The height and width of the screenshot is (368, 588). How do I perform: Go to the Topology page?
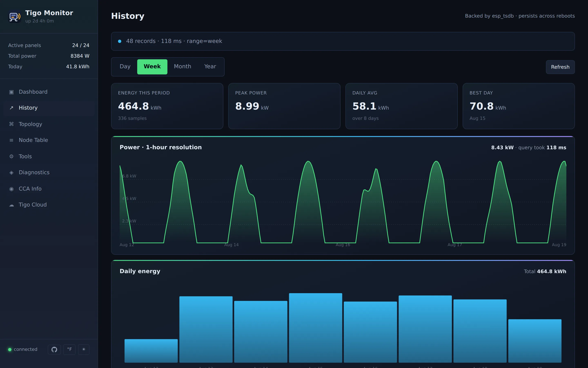[49, 124]
